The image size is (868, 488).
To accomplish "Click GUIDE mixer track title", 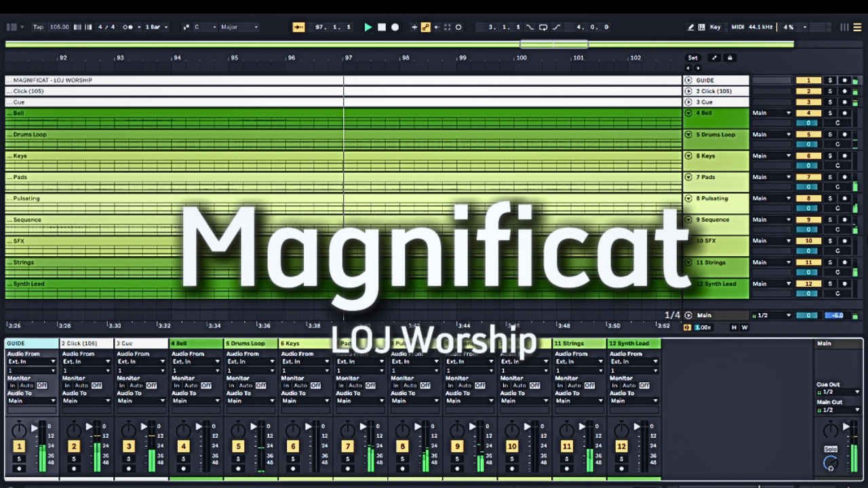I will 32,344.
